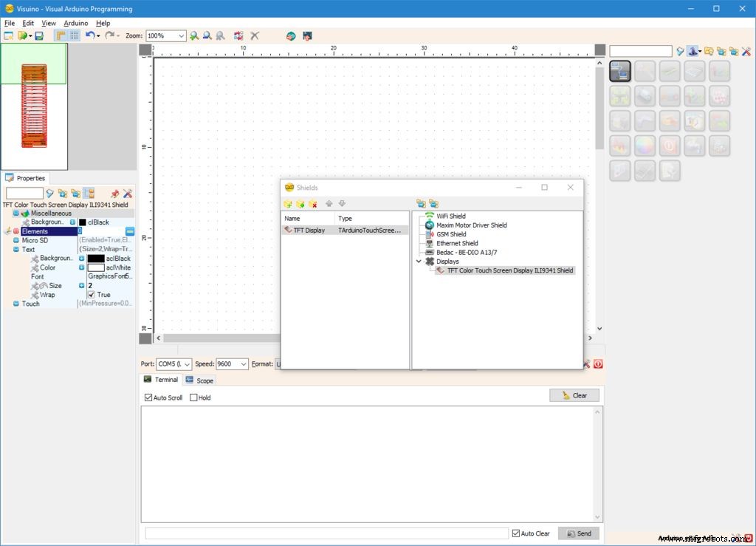This screenshot has width=756, height=546.
Task: Click the zoom in magnifier icon
Action: (x=194, y=35)
